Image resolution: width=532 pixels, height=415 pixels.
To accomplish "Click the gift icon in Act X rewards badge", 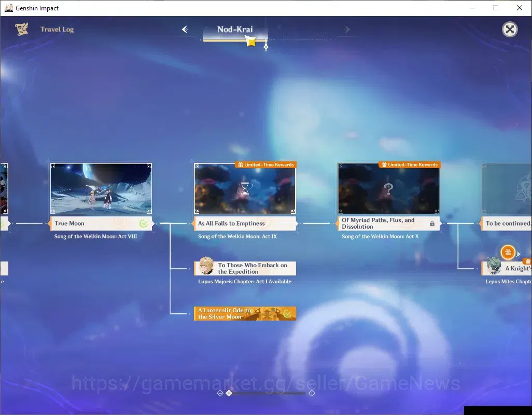I will point(384,165).
